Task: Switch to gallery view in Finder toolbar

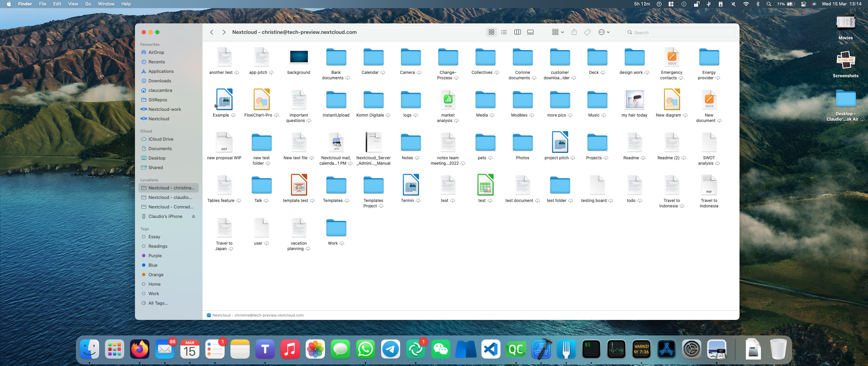Action: pyautogui.click(x=531, y=32)
